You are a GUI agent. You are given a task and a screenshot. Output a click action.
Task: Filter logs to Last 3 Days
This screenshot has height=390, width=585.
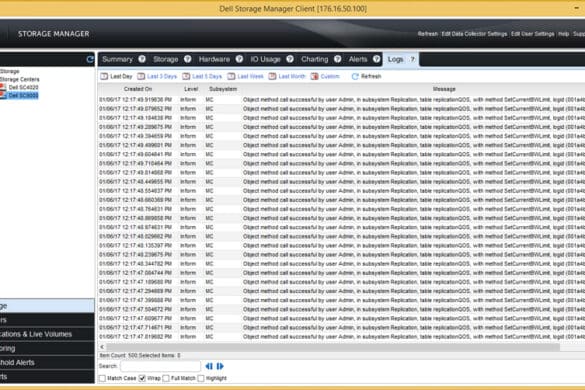pyautogui.click(x=162, y=76)
